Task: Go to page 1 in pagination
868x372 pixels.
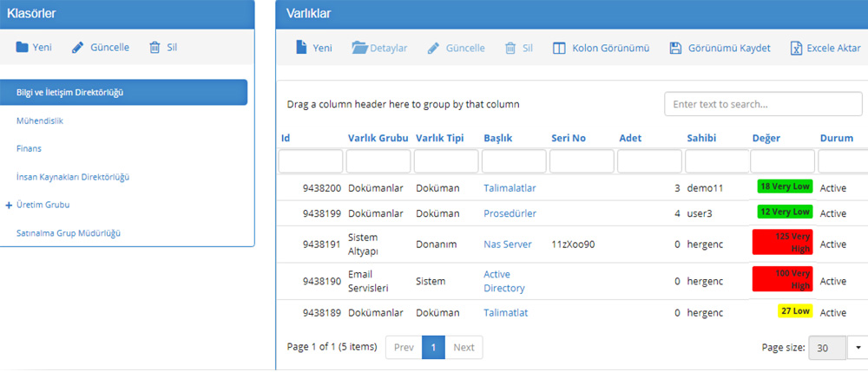Action: tap(433, 347)
